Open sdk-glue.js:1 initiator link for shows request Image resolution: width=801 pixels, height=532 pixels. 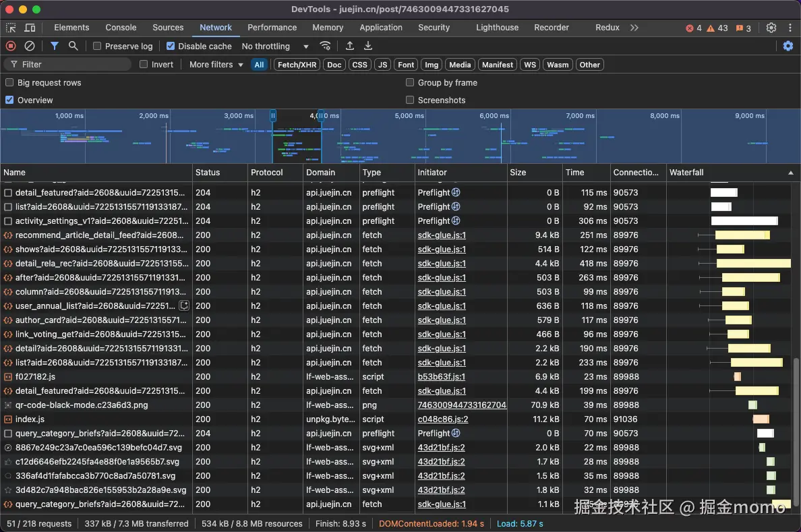coord(442,249)
